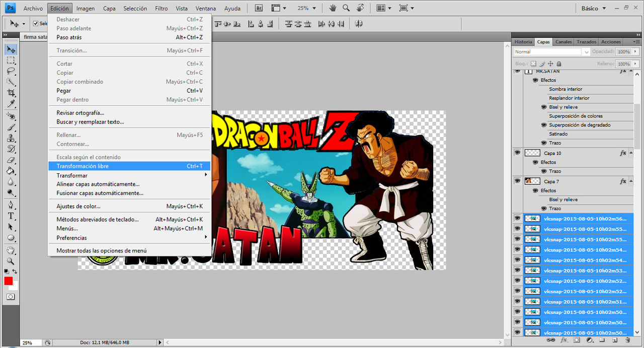This screenshot has height=348, width=644.
Task: Switch to the Historia tab
Action: coord(523,42)
